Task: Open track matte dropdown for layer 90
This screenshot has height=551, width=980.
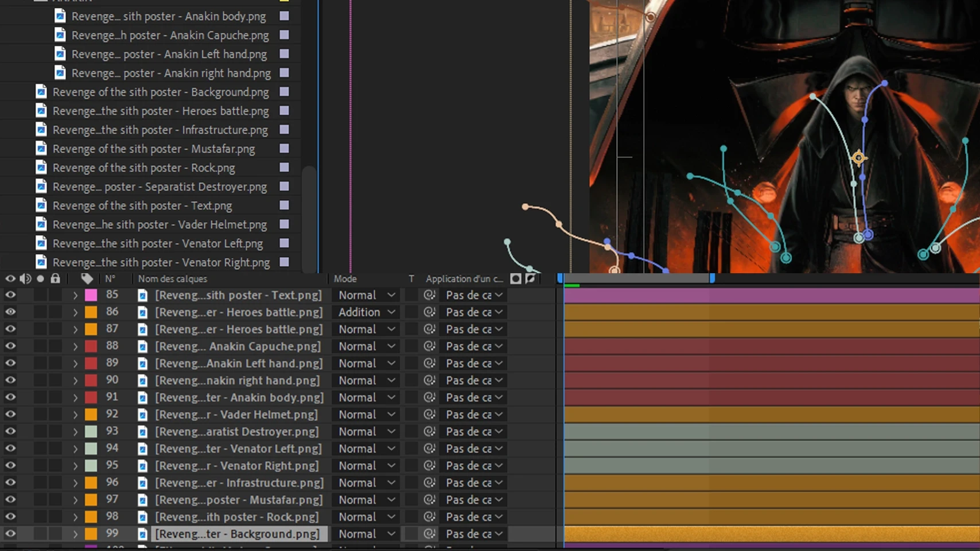Action: click(474, 381)
